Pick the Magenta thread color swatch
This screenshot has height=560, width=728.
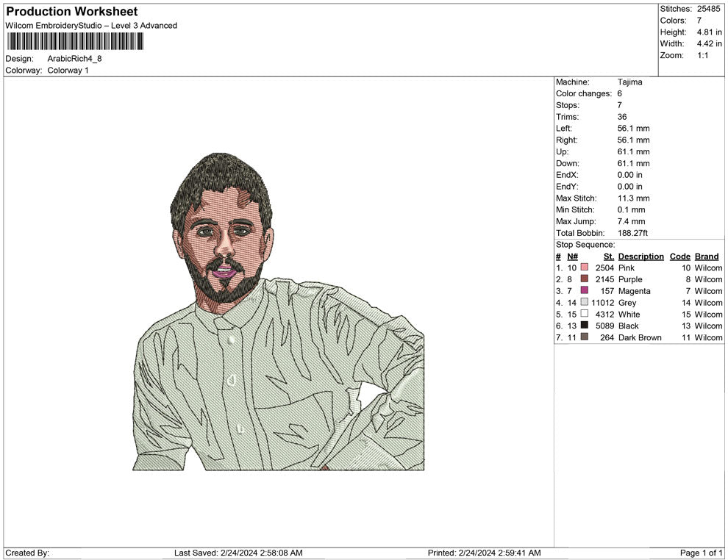pos(585,291)
